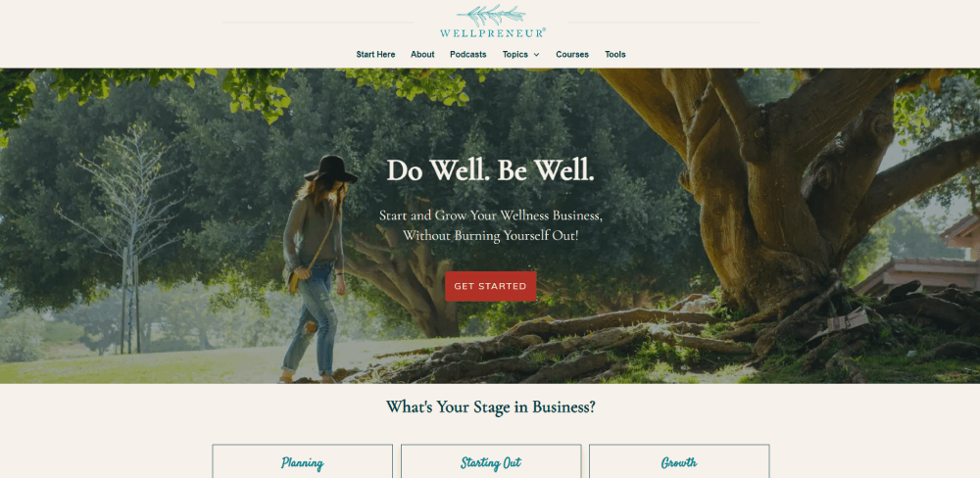Image resolution: width=980 pixels, height=478 pixels.
Task: Go to the About page
Action: [x=422, y=54]
